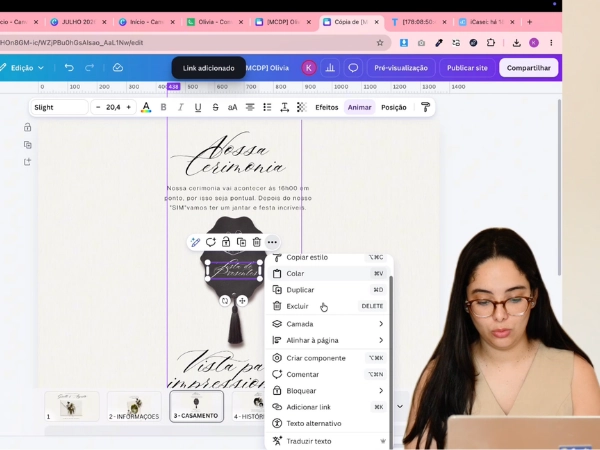Delete element via floating trash icon
600x450 pixels.
[257, 242]
